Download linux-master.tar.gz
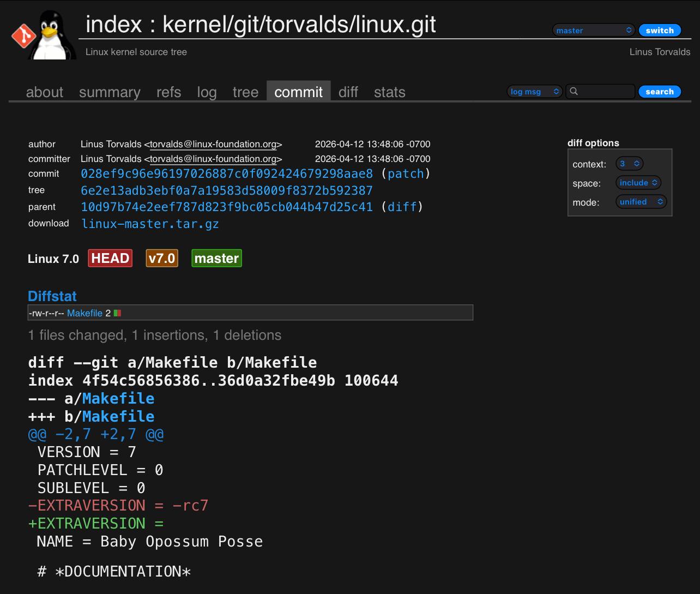The width and height of the screenshot is (700, 594). point(150,224)
